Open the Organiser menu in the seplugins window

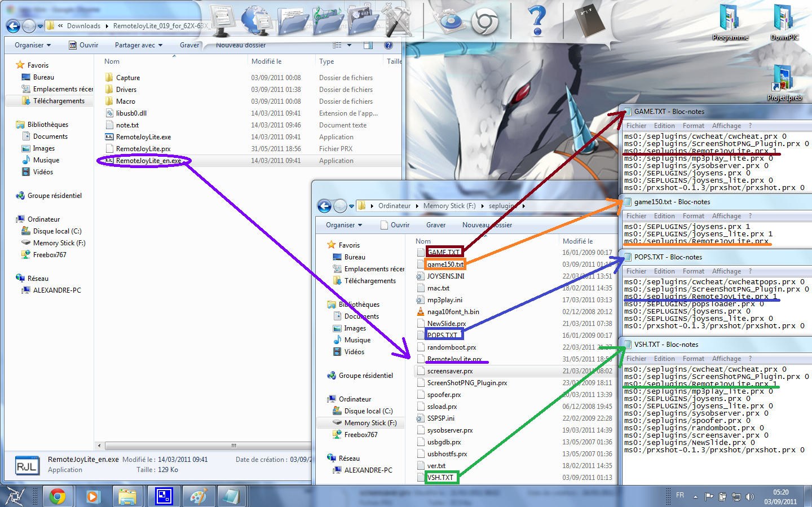[x=344, y=225]
